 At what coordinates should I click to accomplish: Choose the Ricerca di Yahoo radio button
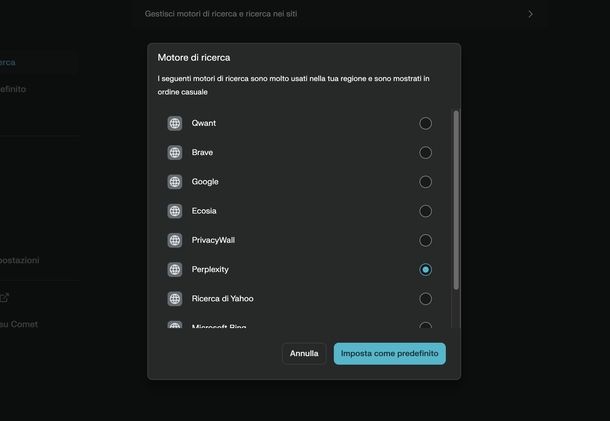pos(426,299)
